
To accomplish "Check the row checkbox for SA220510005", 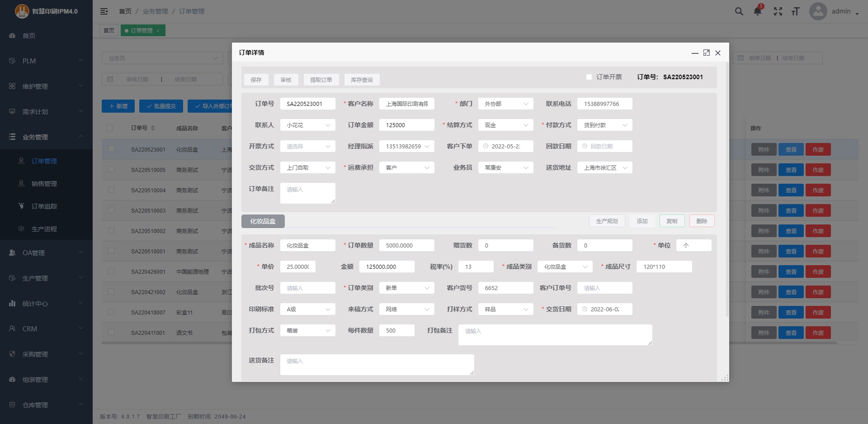I will pos(111,170).
